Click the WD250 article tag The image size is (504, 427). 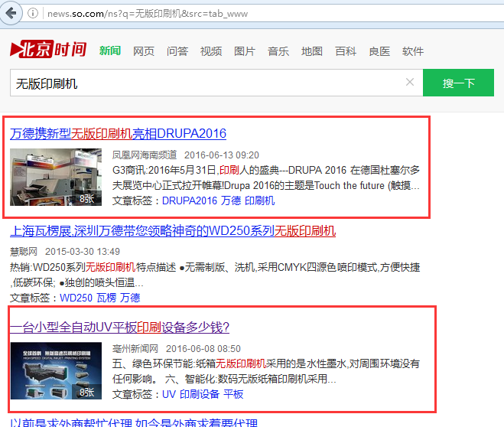[76, 297]
